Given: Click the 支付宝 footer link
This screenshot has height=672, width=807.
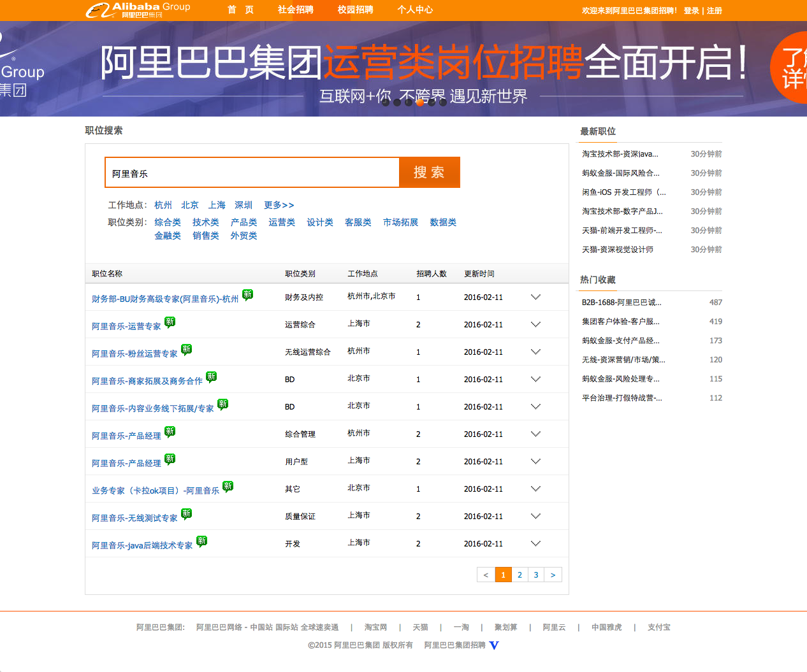Looking at the screenshot, I should [x=659, y=627].
